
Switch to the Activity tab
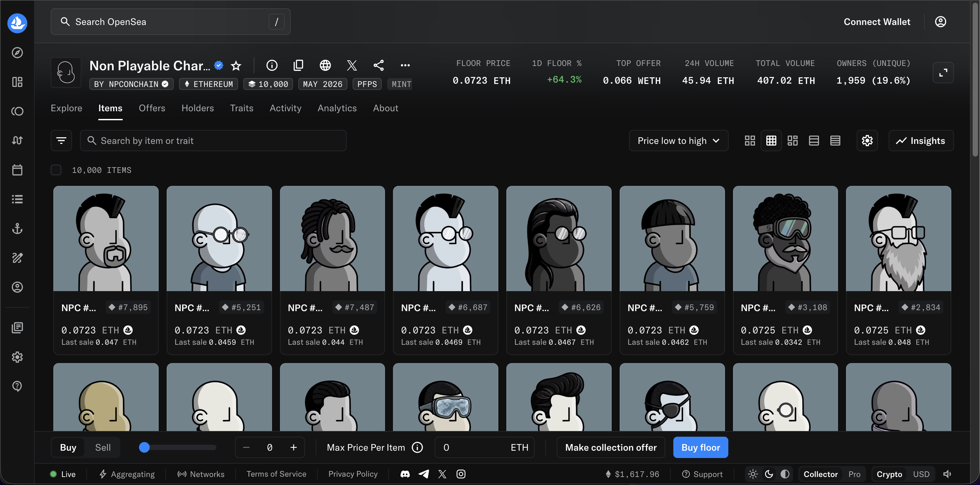point(285,108)
